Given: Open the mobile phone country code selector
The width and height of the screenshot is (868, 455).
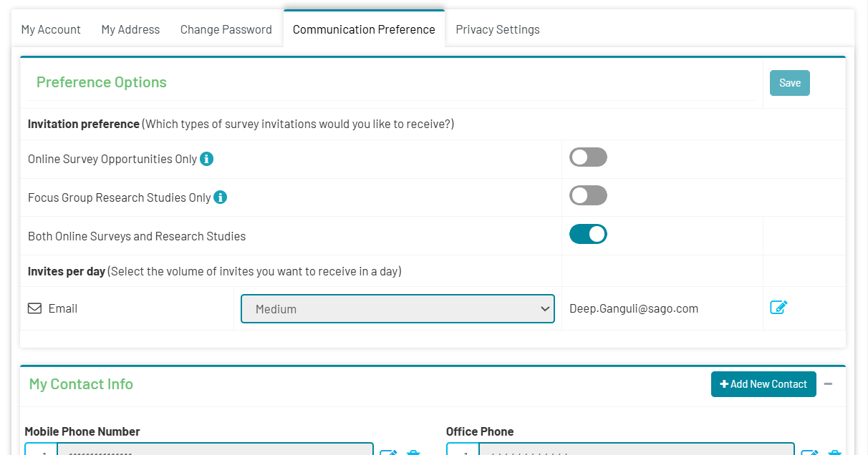Looking at the screenshot, I should (x=41, y=449).
